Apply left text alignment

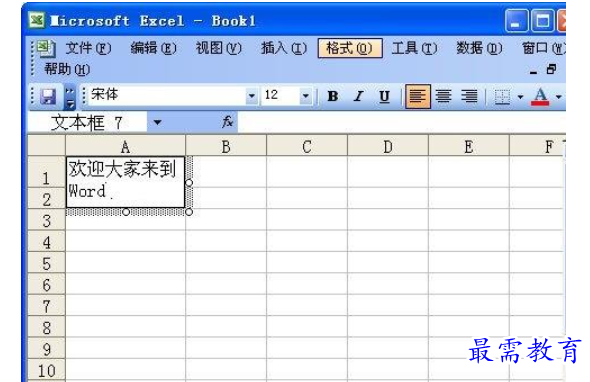click(x=418, y=96)
